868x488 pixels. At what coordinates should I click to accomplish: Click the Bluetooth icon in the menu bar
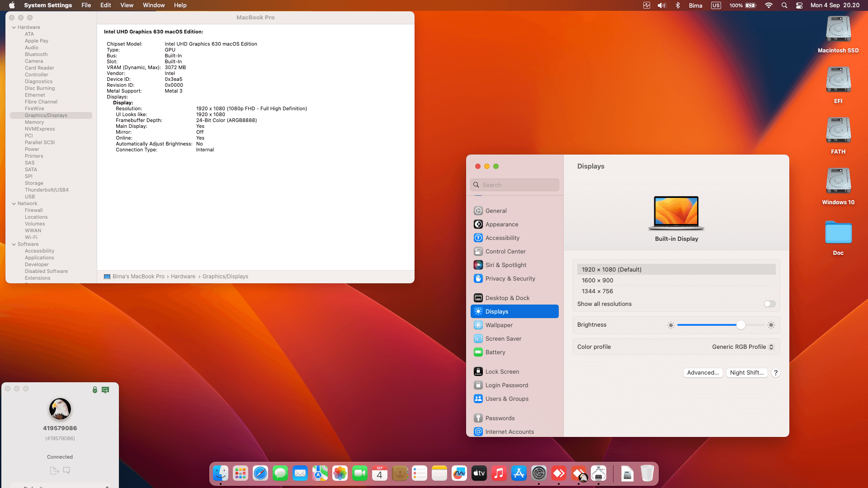pos(678,5)
